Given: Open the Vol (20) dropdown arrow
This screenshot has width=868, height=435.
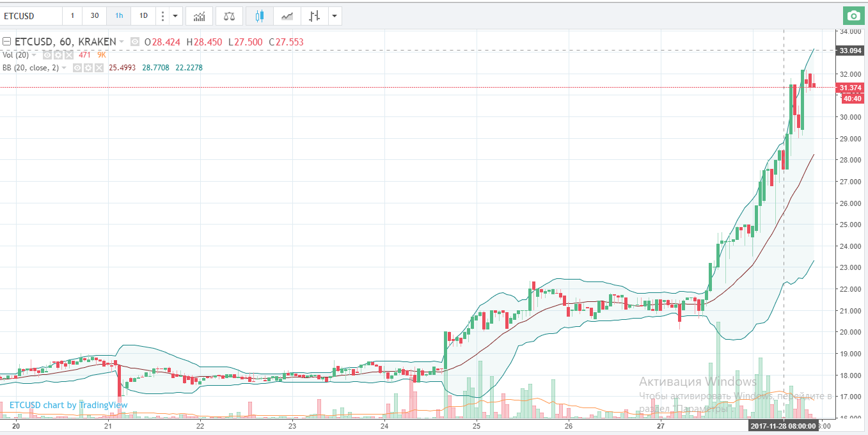Looking at the screenshot, I should click(x=34, y=55).
